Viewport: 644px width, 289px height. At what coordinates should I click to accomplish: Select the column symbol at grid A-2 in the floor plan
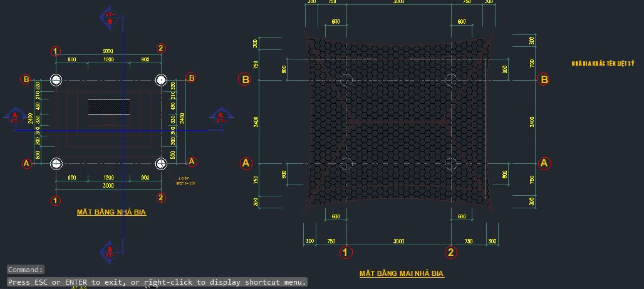tap(162, 164)
